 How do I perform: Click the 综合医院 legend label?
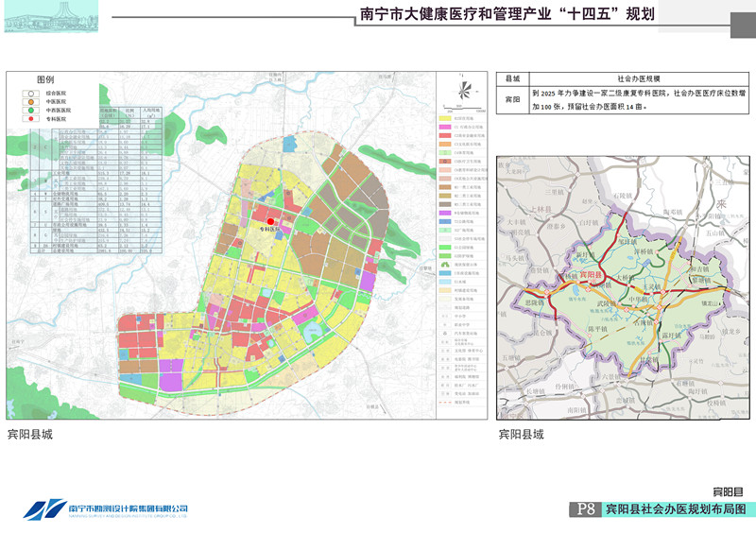(x=56, y=94)
